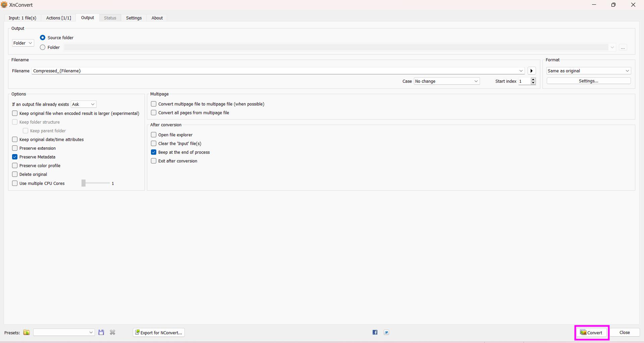Open format Settings... button
The width and height of the screenshot is (644, 343).
(x=589, y=81)
